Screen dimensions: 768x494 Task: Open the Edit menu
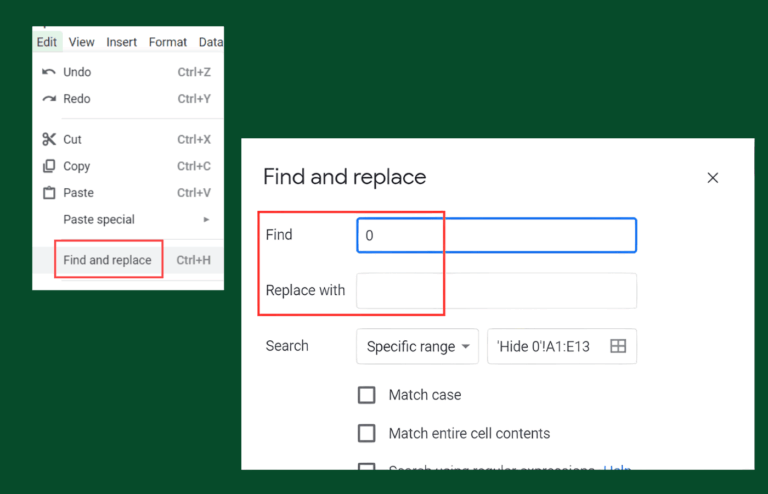(x=47, y=42)
